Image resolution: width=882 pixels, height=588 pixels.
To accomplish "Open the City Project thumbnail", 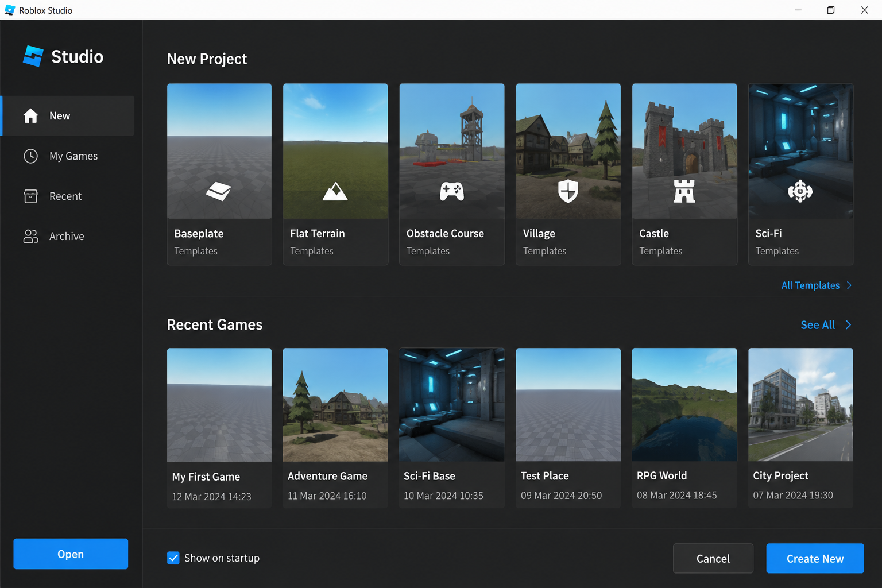I will (800, 405).
